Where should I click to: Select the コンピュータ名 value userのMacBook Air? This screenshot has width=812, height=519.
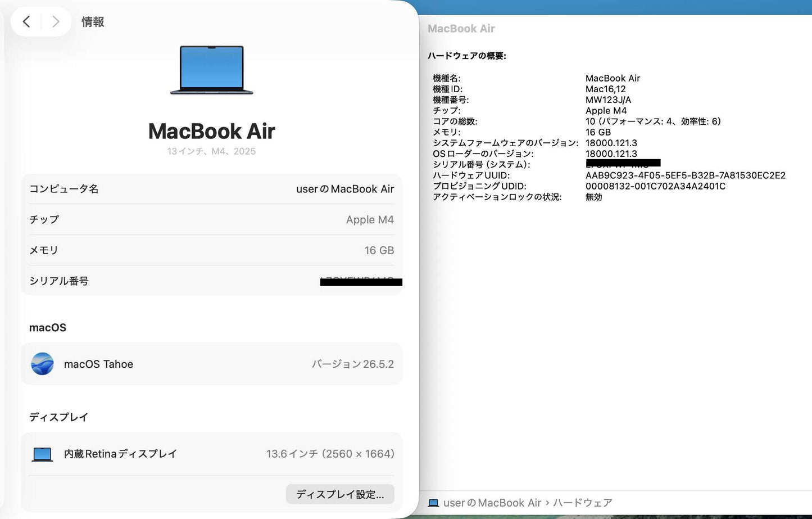click(345, 189)
